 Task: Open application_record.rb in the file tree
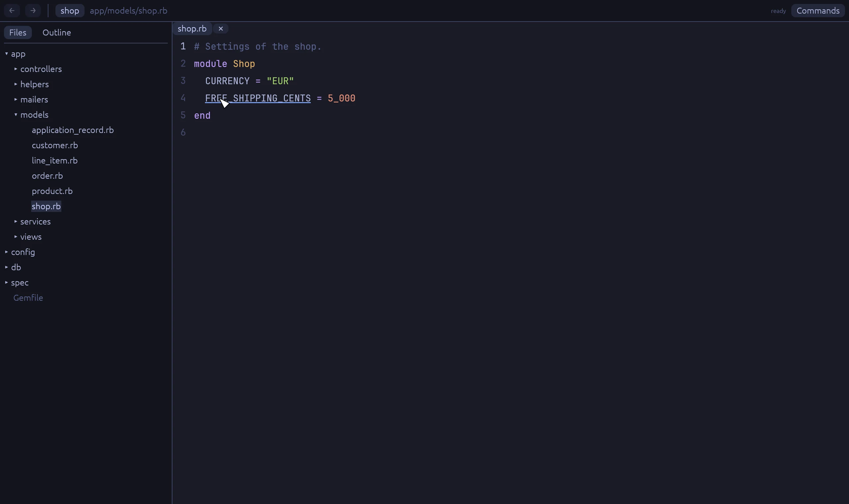73,130
